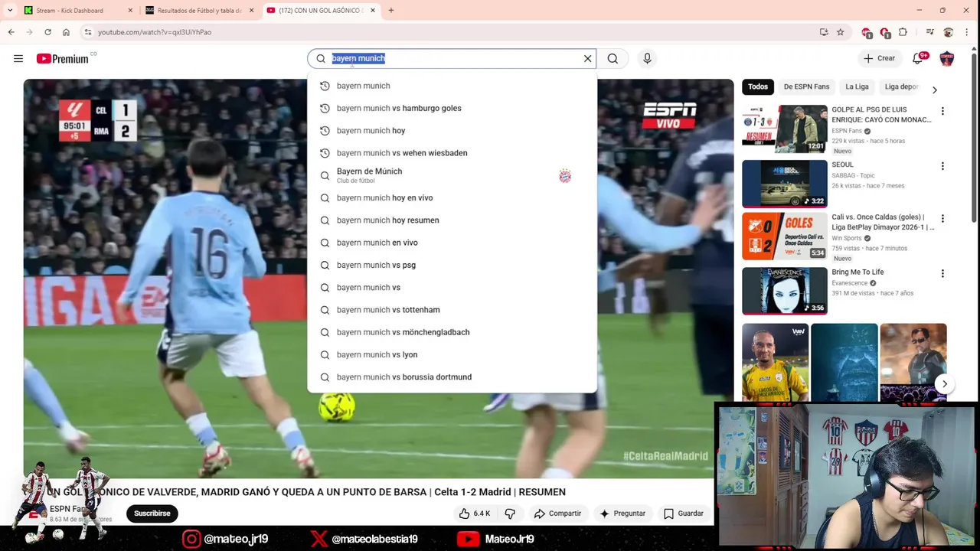Pick suggestion "bayern munich hoy resumen"
The width and height of the screenshot is (980, 551).
coord(452,220)
